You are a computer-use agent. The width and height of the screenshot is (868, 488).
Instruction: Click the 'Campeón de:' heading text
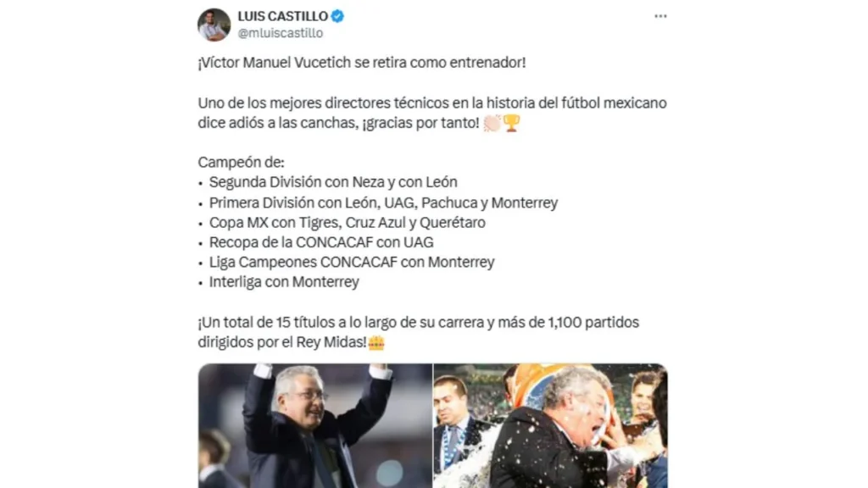242,163
